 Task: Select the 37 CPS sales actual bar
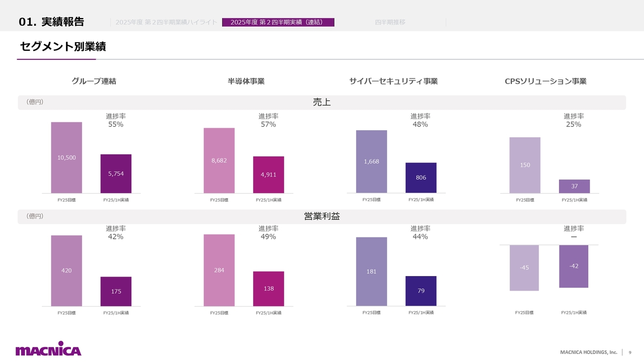click(574, 186)
